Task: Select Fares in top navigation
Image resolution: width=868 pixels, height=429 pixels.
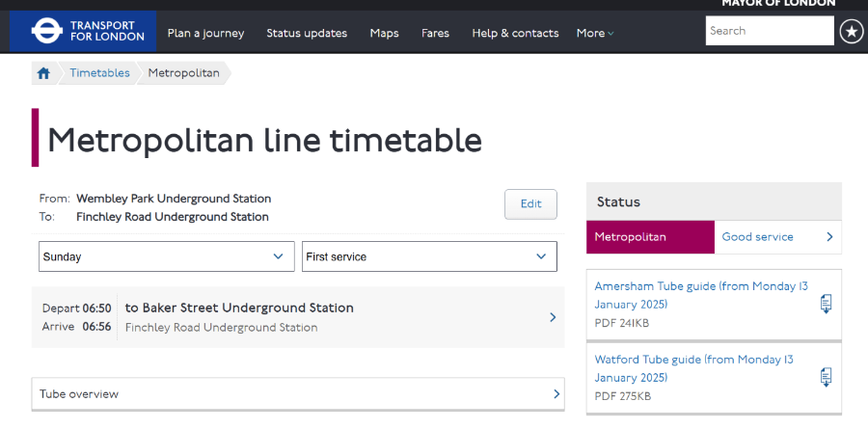Action: 435,33
